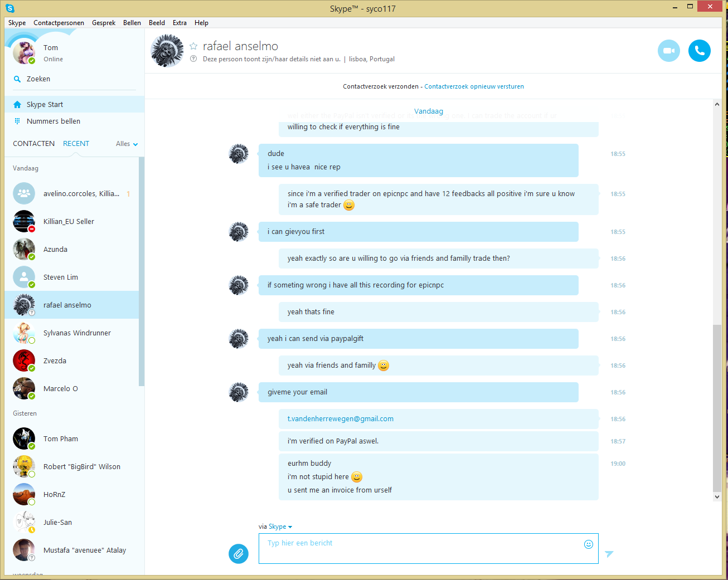This screenshot has width=728, height=580.
Task: Switch to the CONTACTEN tab
Action: point(33,144)
